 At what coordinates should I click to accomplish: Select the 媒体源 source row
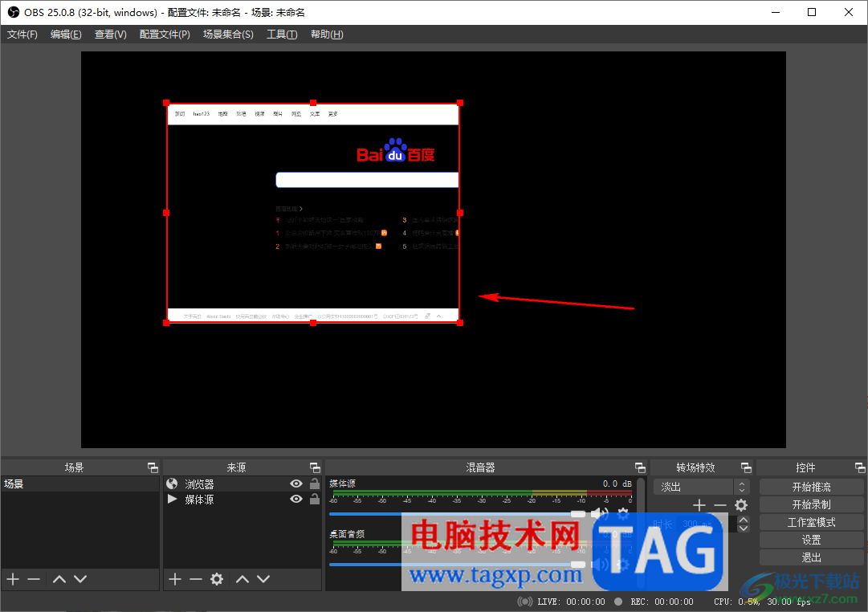point(242,500)
